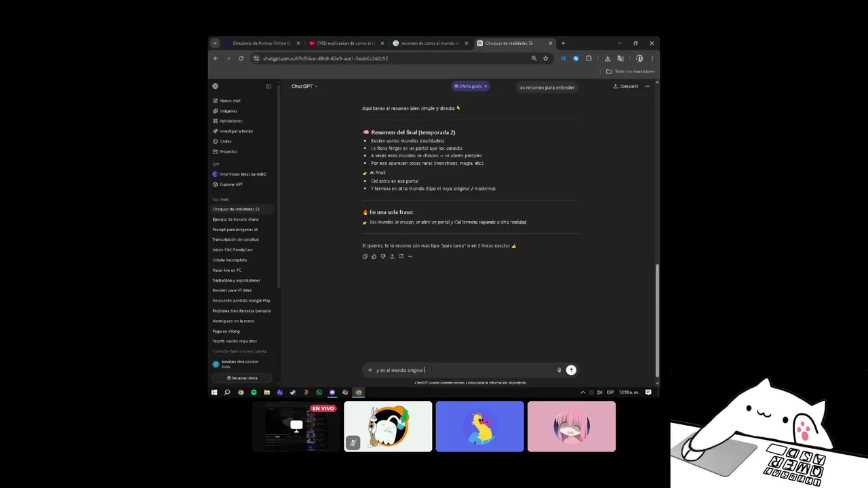Viewport: 868px width, 488px height.
Task: Click the microphone dictation icon
Action: point(559,370)
